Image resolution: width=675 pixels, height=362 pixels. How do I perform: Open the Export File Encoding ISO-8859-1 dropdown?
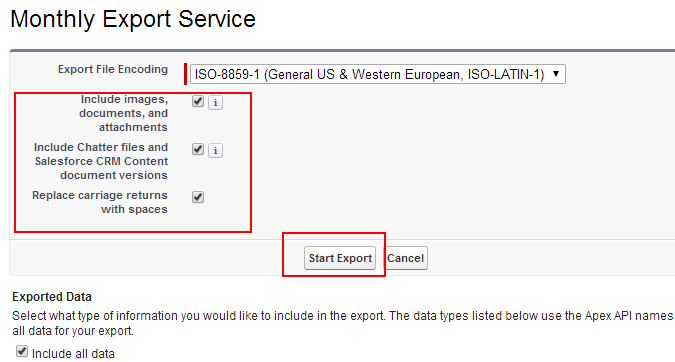pyautogui.click(x=378, y=74)
